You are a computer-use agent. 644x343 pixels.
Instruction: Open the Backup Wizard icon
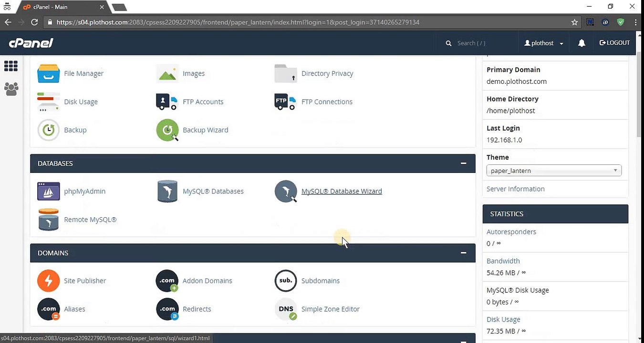(167, 130)
